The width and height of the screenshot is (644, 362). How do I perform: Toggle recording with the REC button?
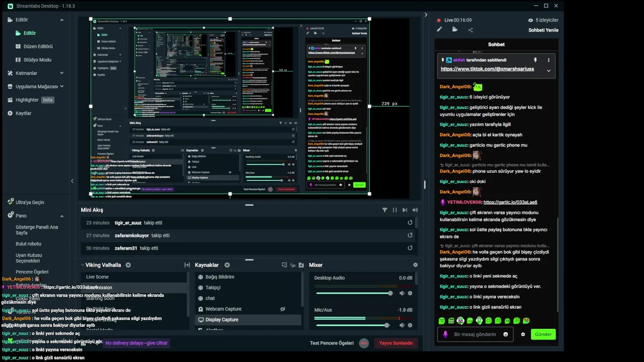point(364,343)
